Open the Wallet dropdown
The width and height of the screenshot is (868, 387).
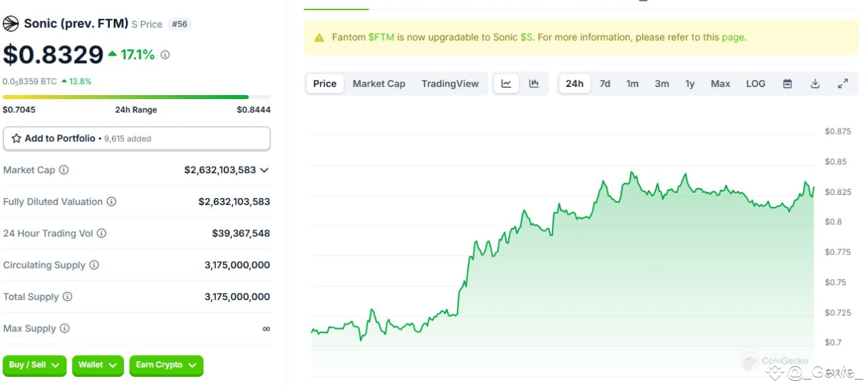pyautogui.click(x=98, y=365)
